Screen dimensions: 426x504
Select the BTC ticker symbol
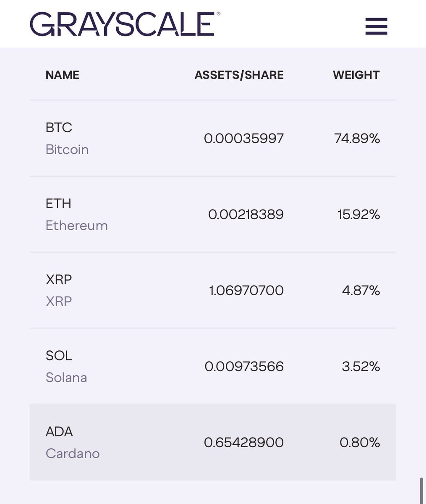[59, 127]
